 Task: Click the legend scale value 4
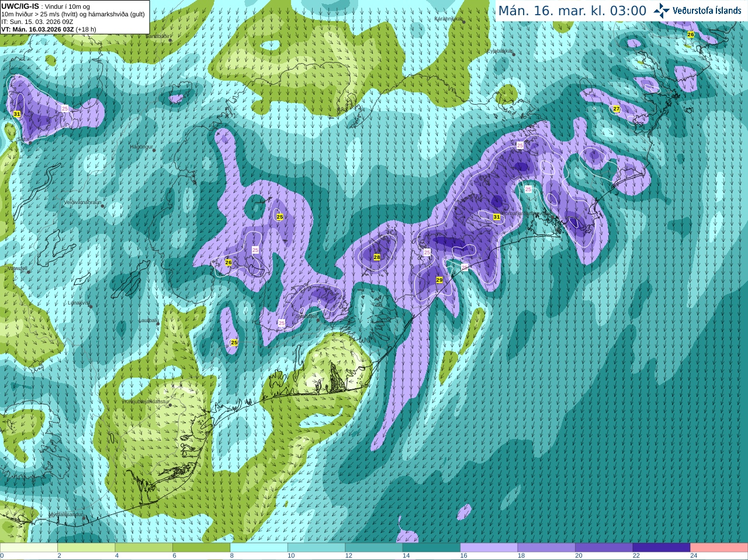[117, 556]
